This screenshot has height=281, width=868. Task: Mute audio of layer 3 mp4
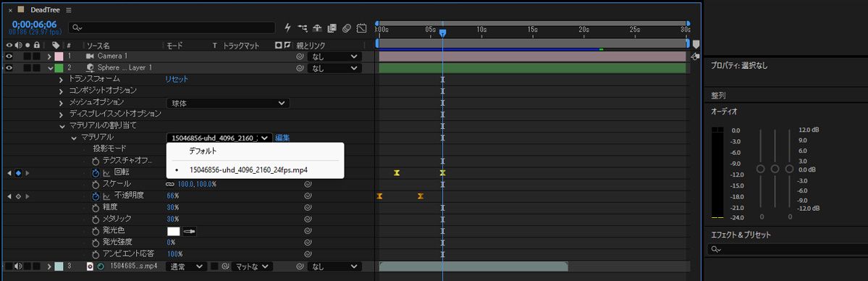coord(18,267)
